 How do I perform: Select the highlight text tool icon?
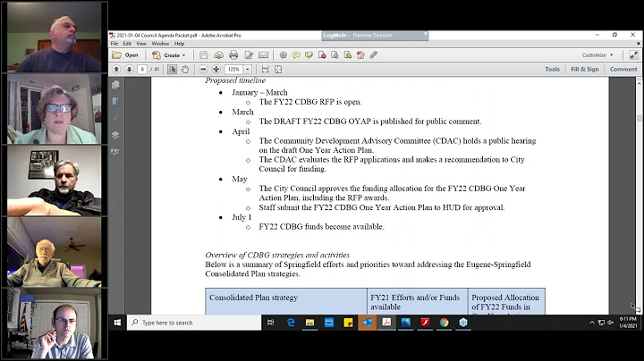[x=309, y=55]
